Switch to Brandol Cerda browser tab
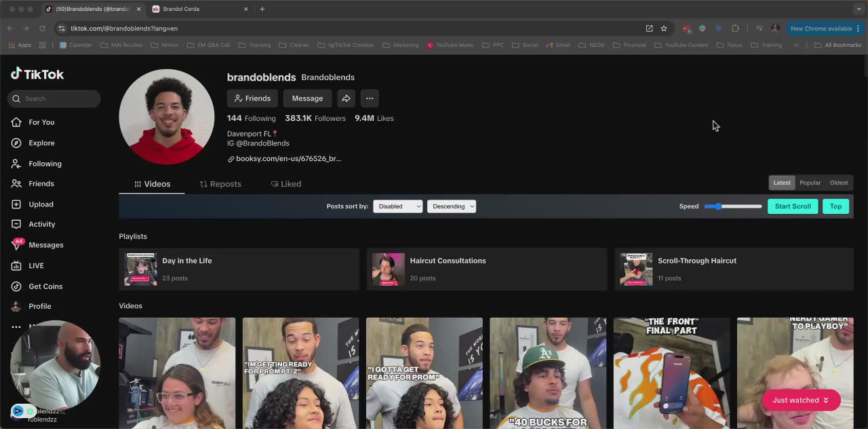 [x=200, y=9]
